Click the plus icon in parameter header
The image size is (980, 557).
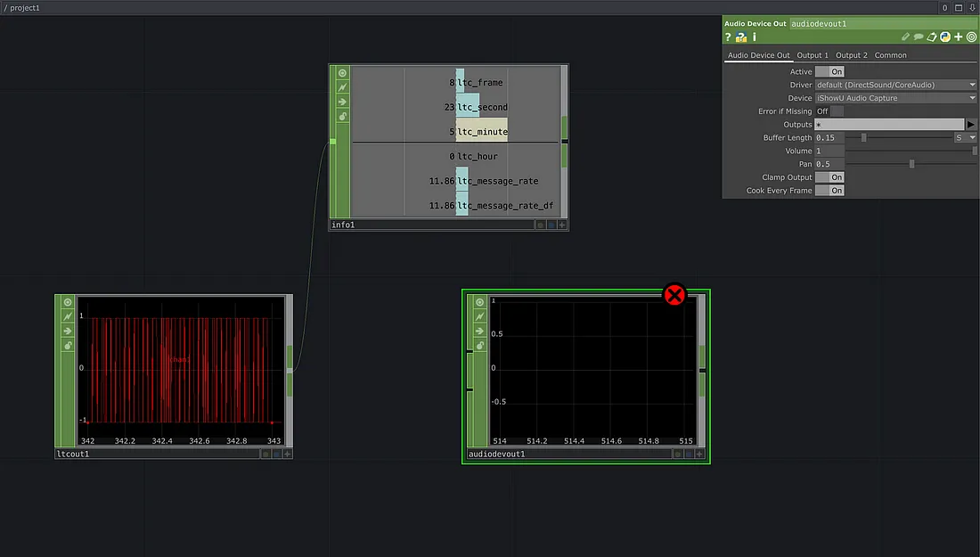959,37
